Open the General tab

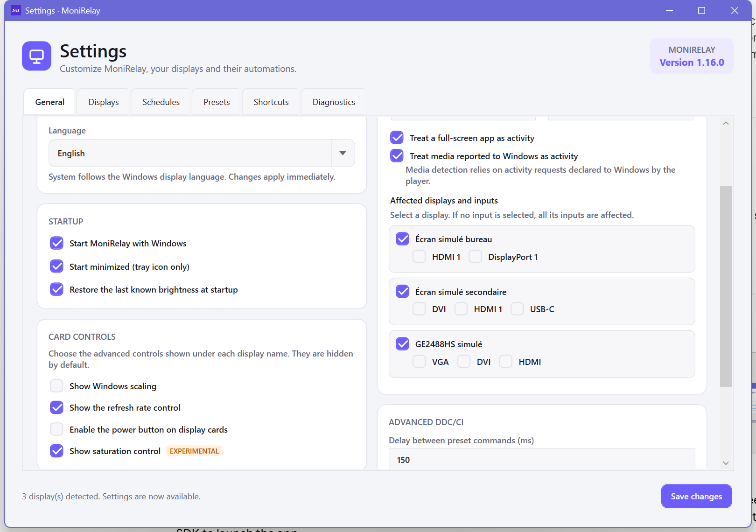click(x=49, y=102)
